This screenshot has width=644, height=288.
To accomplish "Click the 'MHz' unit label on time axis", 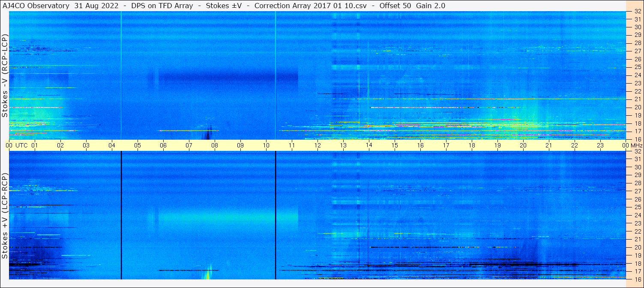I will pos(638,145).
